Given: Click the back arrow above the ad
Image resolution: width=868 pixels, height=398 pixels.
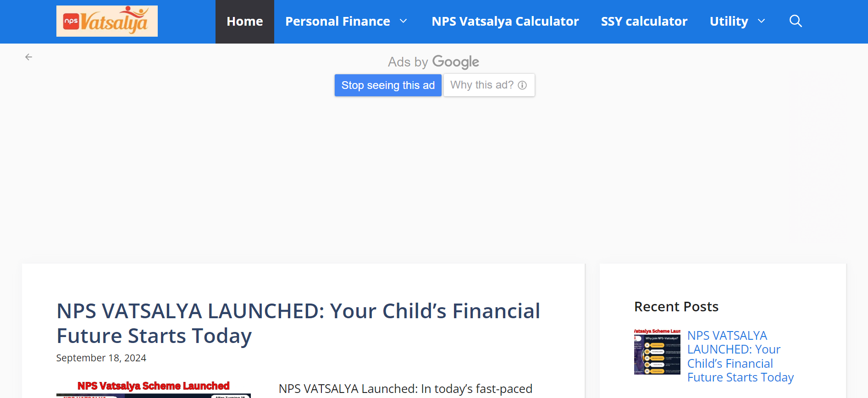Looking at the screenshot, I should [x=28, y=57].
